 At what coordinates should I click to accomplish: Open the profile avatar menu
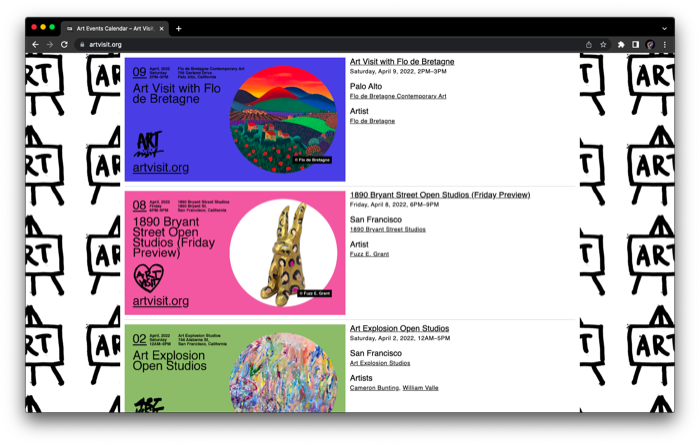(650, 45)
